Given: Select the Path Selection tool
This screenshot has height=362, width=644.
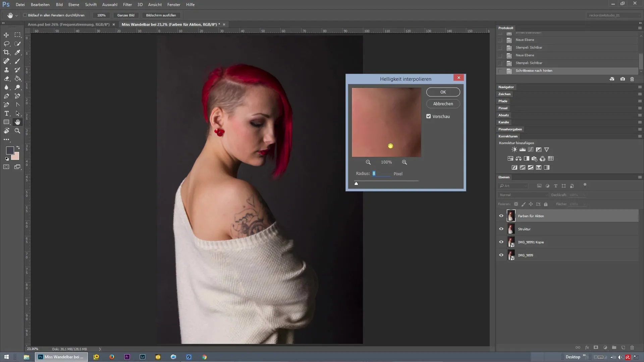Looking at the screenshot, I should click(x=17, y=113).
